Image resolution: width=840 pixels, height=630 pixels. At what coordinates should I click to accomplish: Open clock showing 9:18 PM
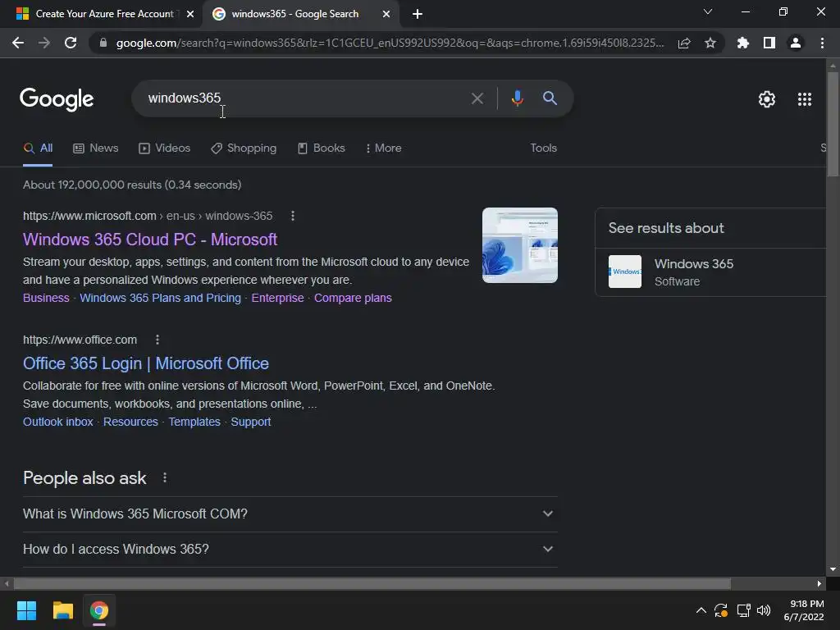[x=804, y=610]
